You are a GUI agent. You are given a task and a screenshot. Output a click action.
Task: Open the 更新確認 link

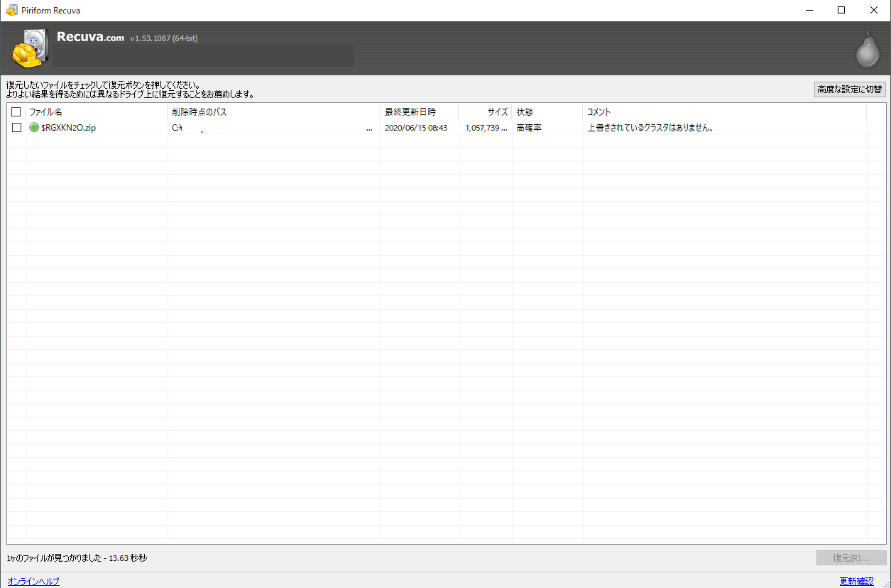tap(856, 582)
